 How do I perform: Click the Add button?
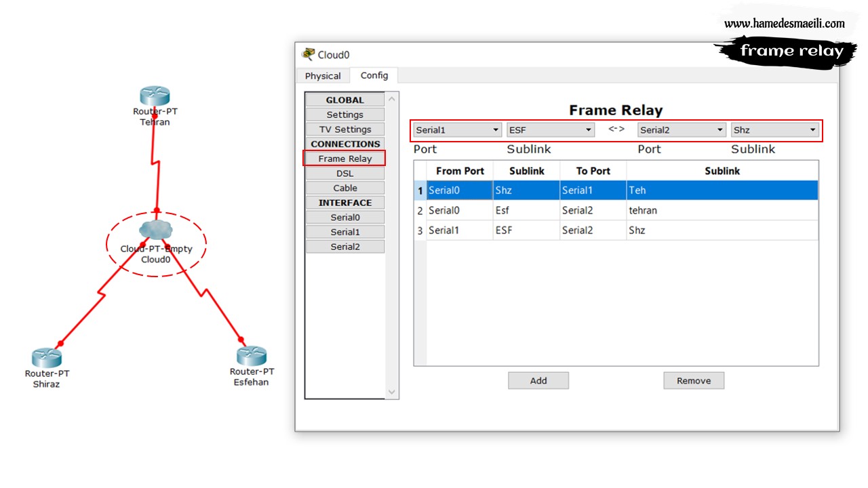[538, 381]
